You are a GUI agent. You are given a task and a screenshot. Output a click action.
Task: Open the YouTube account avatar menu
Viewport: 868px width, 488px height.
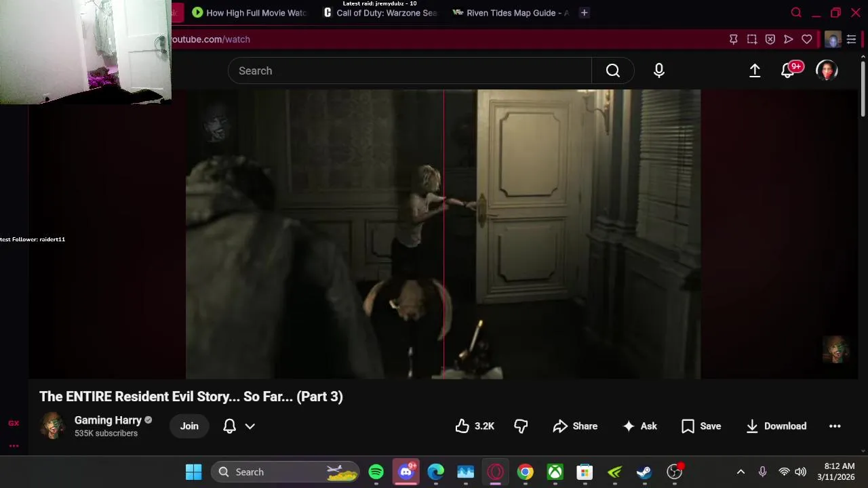(x=827, y=70)
